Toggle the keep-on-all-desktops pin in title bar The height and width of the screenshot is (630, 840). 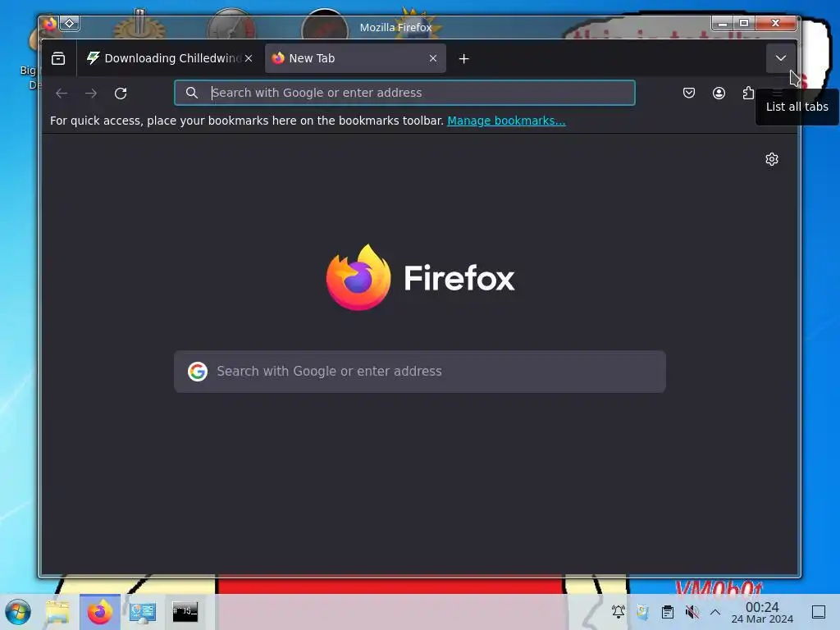(70, 24)
